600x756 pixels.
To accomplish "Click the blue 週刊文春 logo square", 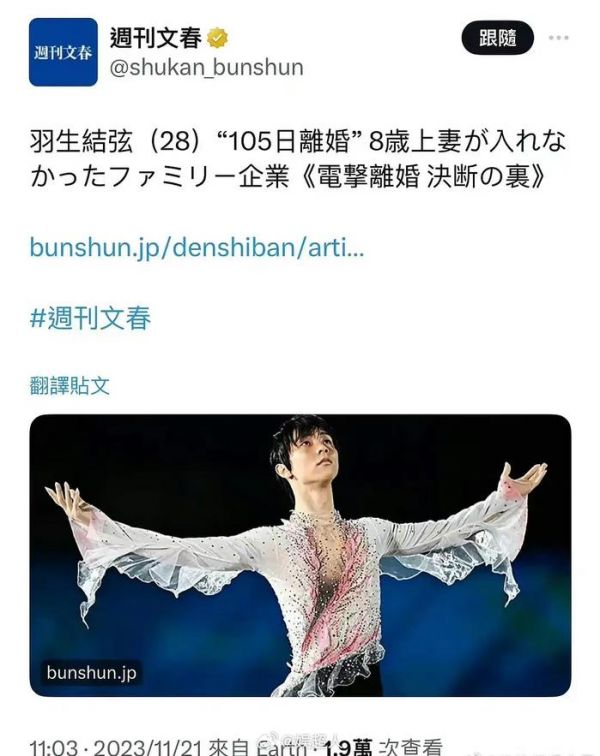I will point(63,52).
